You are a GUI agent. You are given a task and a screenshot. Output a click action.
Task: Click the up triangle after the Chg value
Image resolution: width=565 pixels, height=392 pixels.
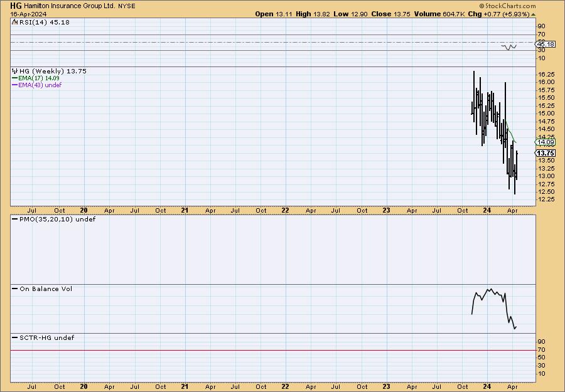pyautogui.click(x=533, y=14)
